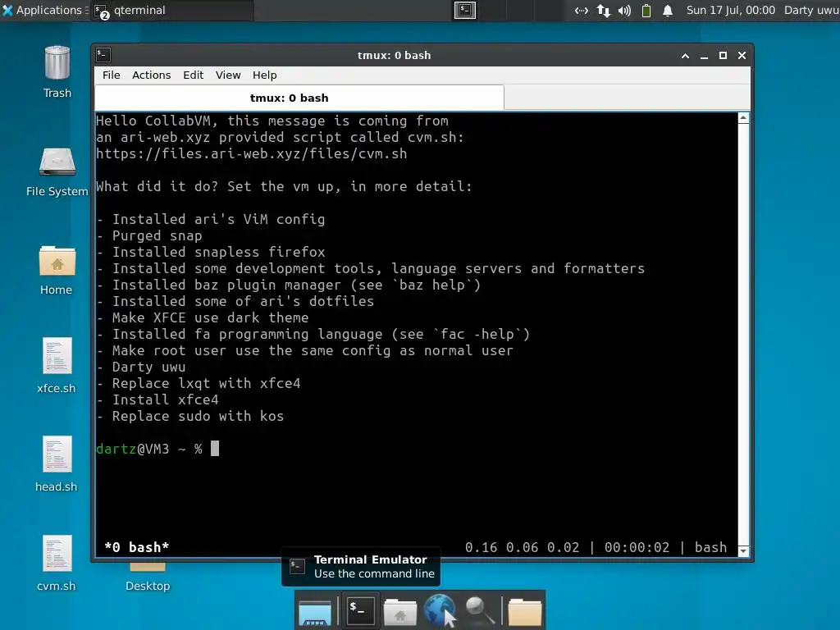This screenshot has height=630, width=840.
Task: Click tmux status time '00:00:02'
Action: pos(637,547)
